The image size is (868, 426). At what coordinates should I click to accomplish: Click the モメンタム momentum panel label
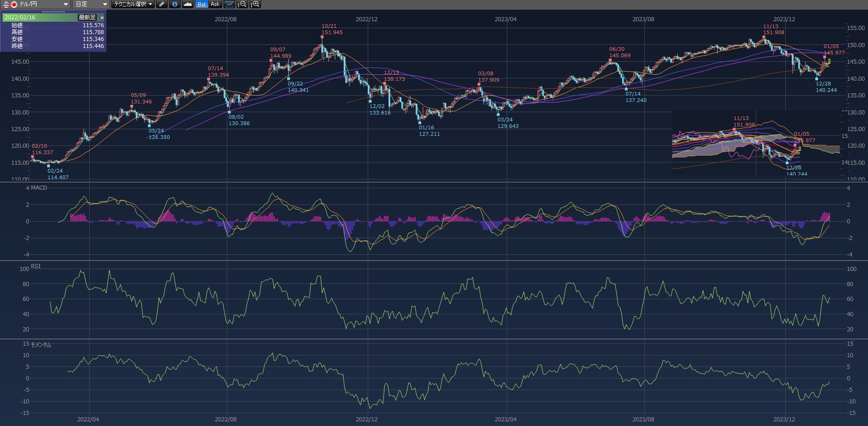point(41,345)
